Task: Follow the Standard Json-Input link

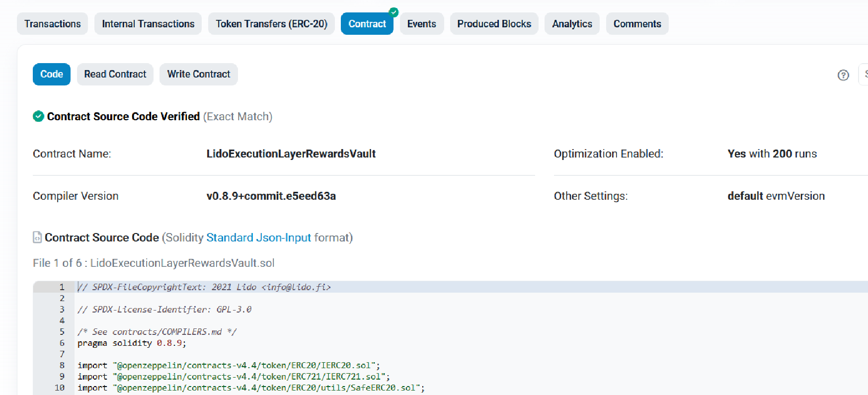Action: pos(259,237)
